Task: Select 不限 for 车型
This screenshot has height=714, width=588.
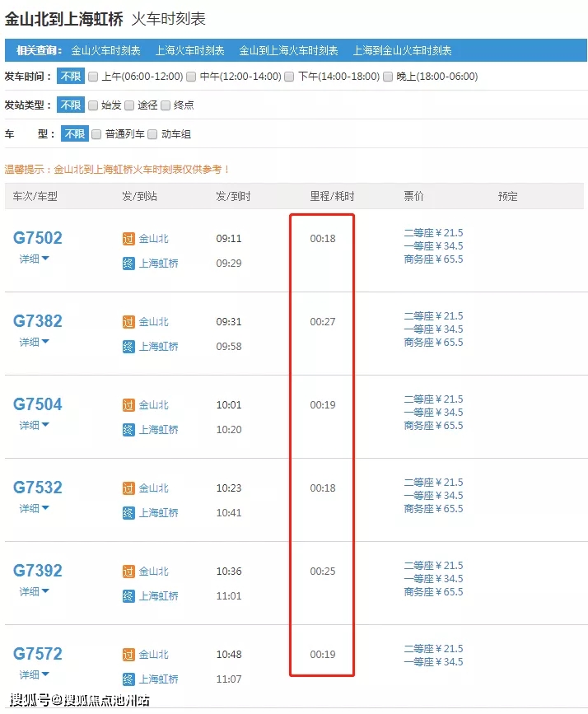Action: [75, 133]
